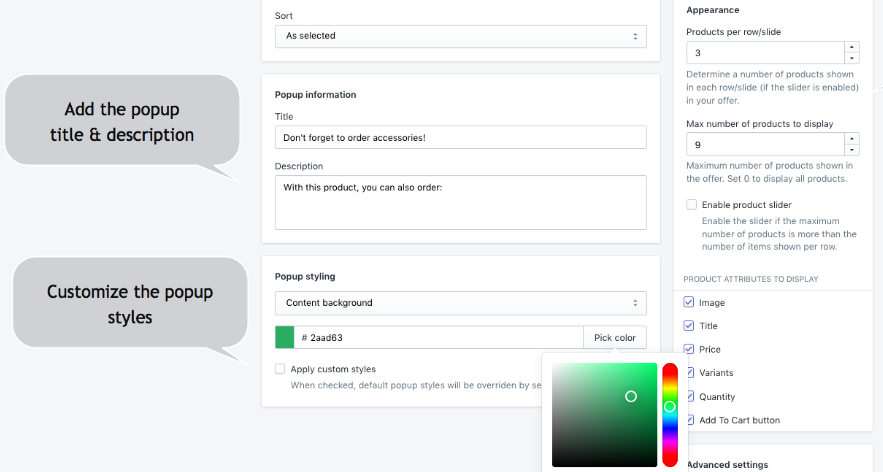The image size is (883, 472).
Task: Click the green color swatch preview
Action: tap(285, 338)
